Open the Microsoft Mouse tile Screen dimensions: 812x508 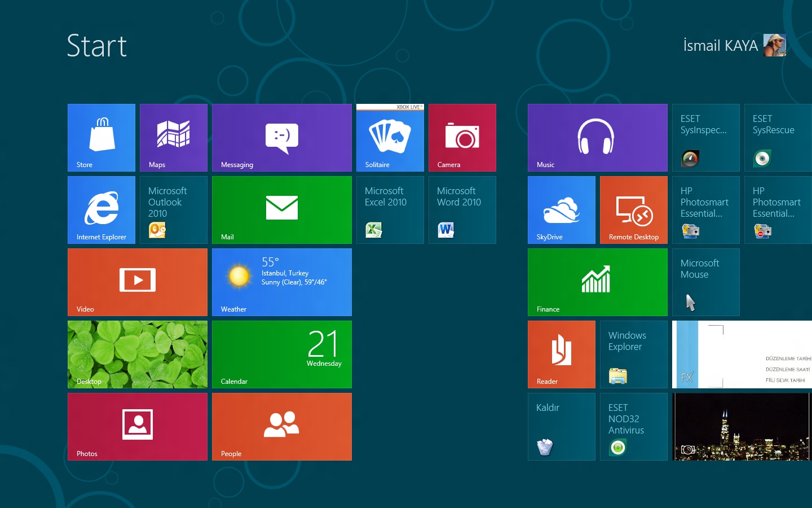[x=706, y=282]
